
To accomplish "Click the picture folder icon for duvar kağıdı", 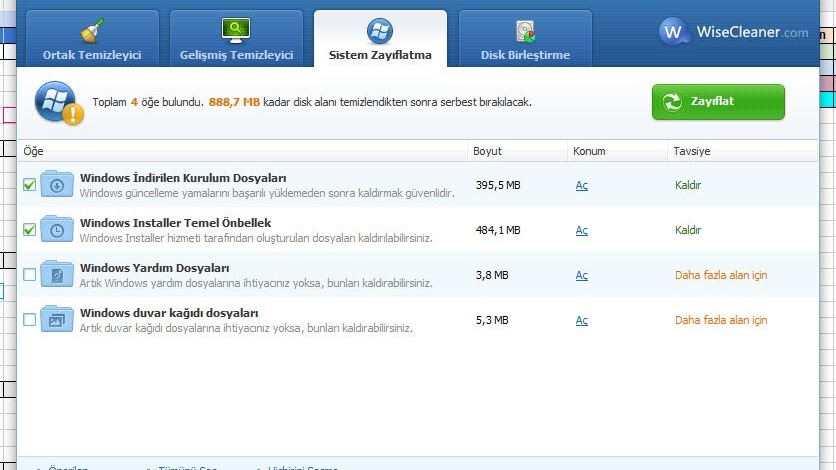I will (x=57, y=319).
